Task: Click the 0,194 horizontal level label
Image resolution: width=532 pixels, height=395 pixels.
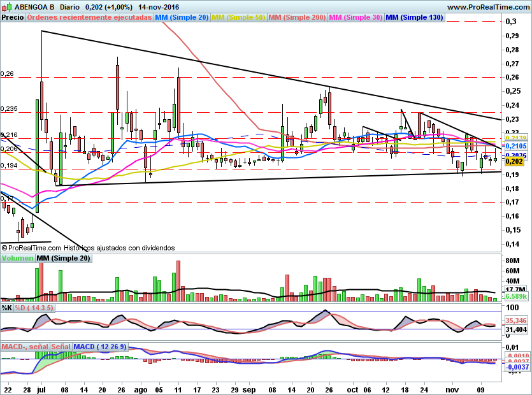Action: [9, 165]
